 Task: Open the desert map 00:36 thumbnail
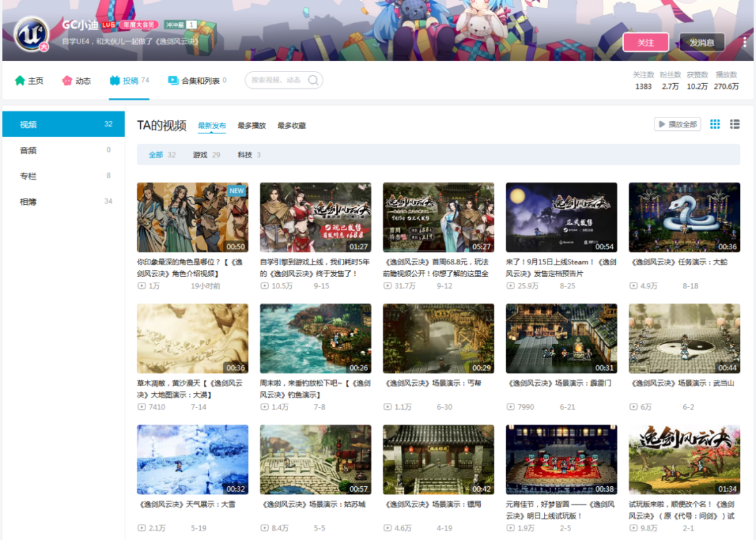point(192,338)
